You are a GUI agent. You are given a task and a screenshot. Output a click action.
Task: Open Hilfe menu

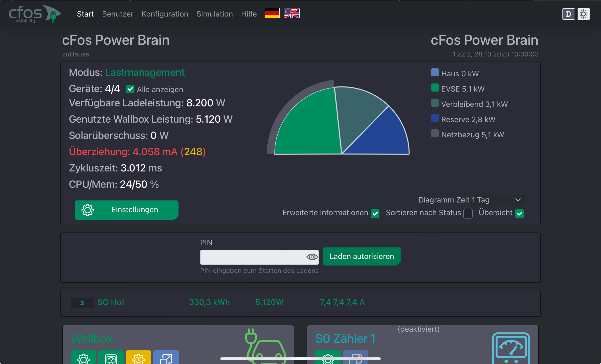tap(249, 14)
